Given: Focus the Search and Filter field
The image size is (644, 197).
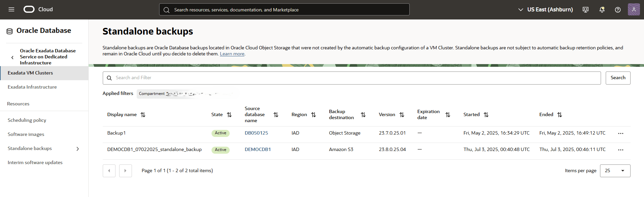Looking at the screenshot, I should pyautogui.click(x=352, y=78).
